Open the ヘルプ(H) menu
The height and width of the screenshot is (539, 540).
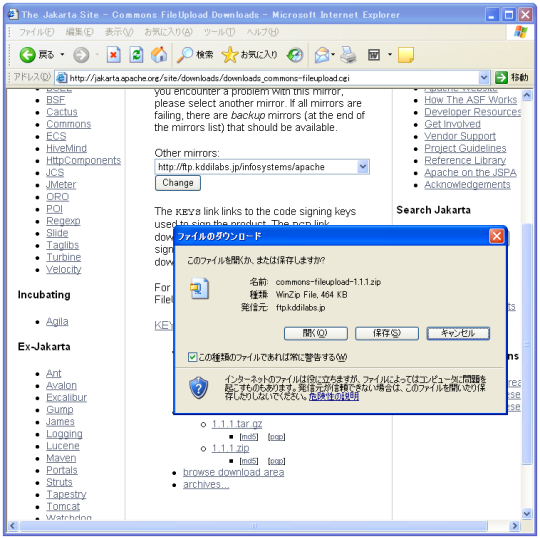click(262, 32)
